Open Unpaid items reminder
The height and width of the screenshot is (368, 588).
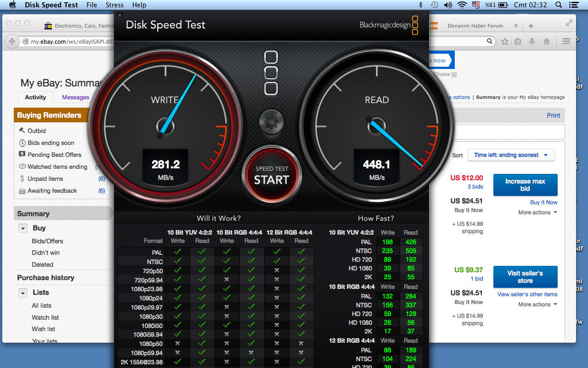coord(45,178)
